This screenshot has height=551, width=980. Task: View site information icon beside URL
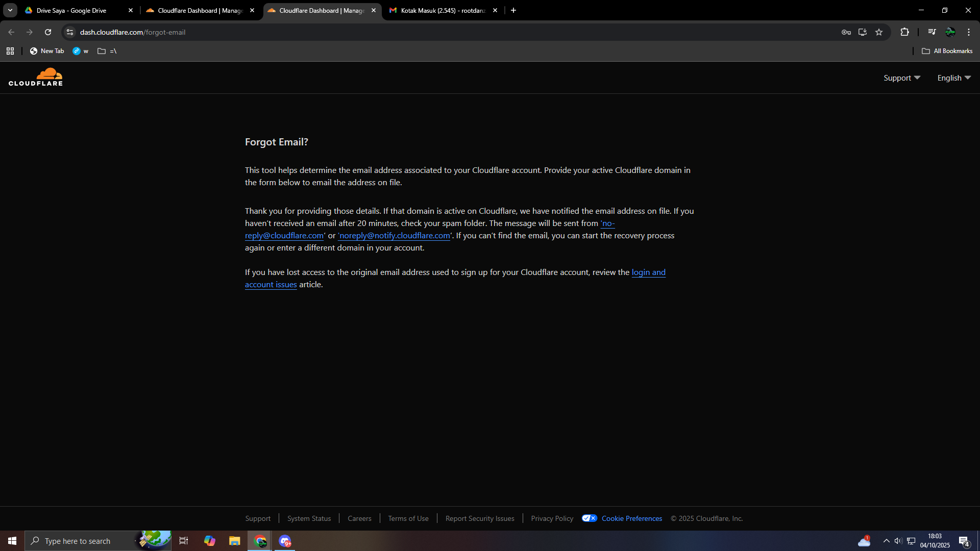(x=70, y=32)
